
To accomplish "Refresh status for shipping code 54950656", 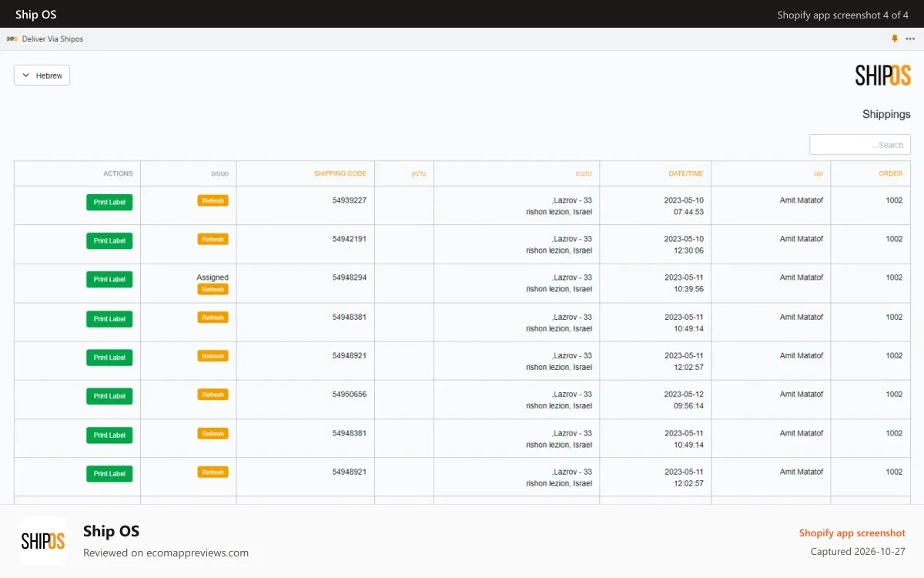I will coord(213,395).
